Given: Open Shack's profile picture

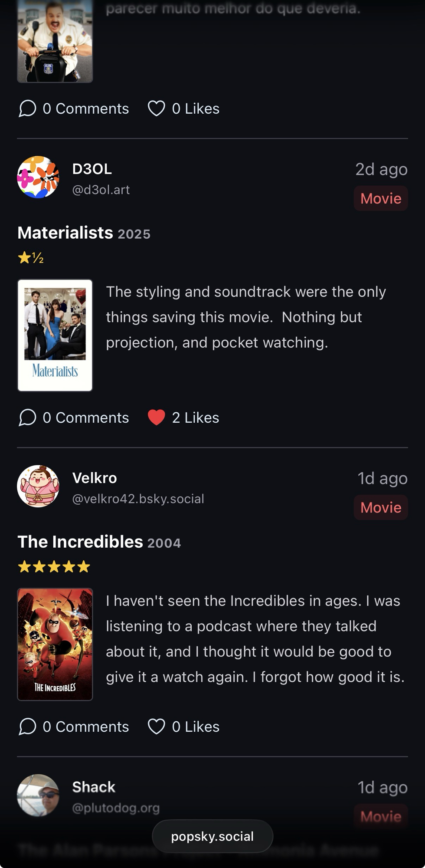Looking at the screenshot, I should coord(38,795).
